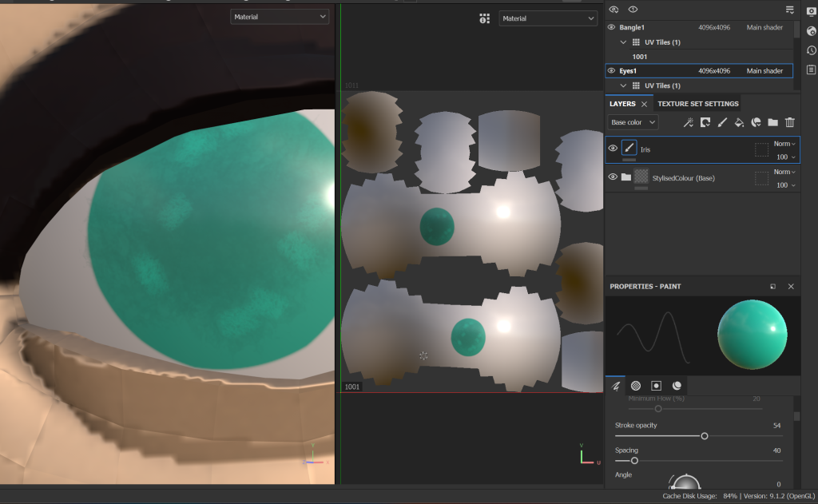Delete the selected layer with trash icon
The width and height of the screenshot is (818, 504).
pos(790,122)
